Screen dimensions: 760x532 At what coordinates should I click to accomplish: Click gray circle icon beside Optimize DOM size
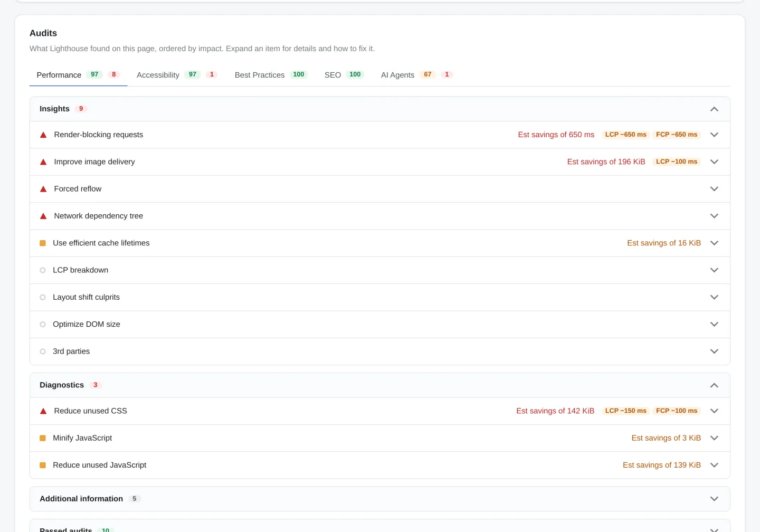43,324
